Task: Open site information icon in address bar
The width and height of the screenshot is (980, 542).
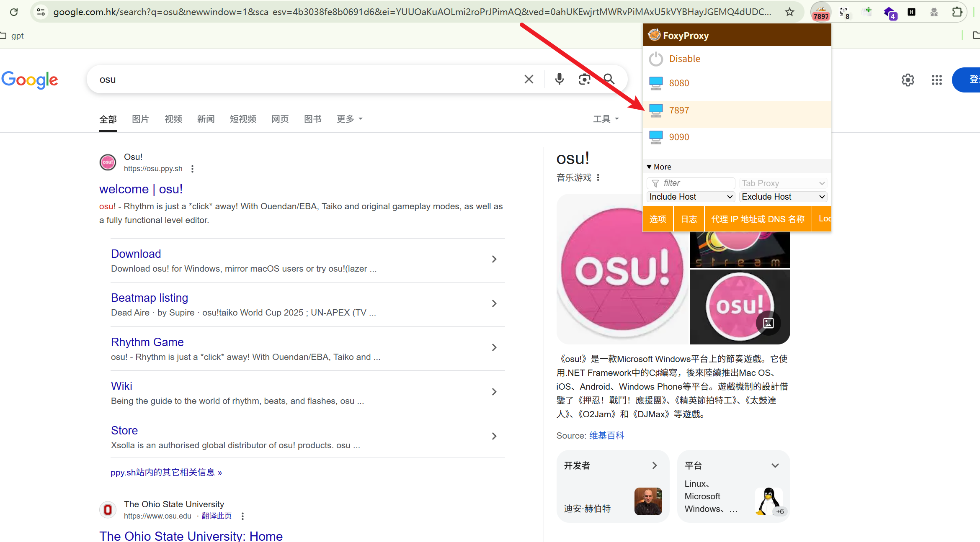Action: pos(41,12)
